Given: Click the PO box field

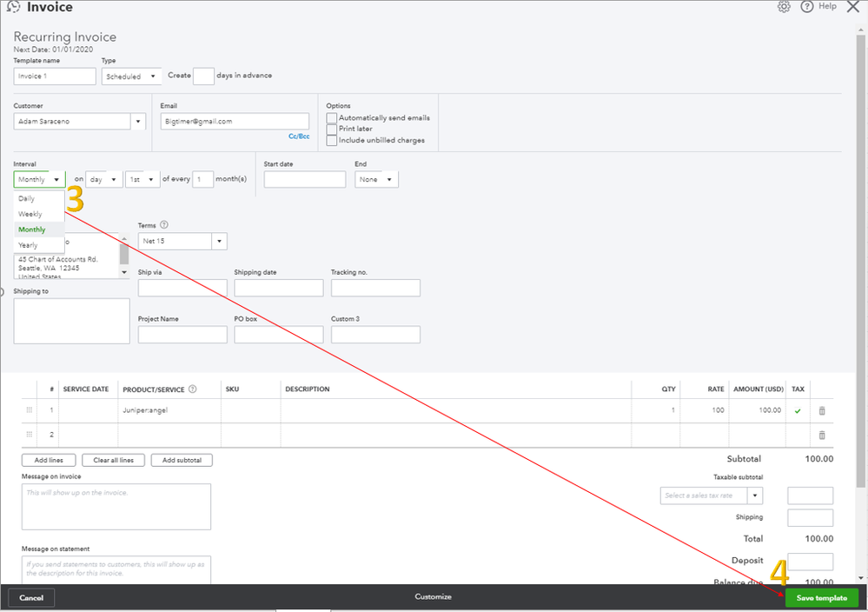Looking at the screenshot, I should pos(278,335).
